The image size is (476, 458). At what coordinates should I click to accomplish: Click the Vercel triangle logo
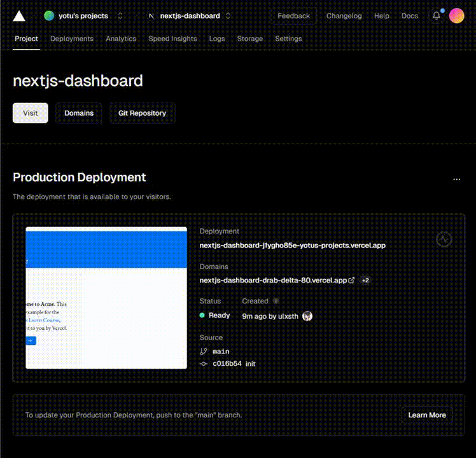[19, 16]
